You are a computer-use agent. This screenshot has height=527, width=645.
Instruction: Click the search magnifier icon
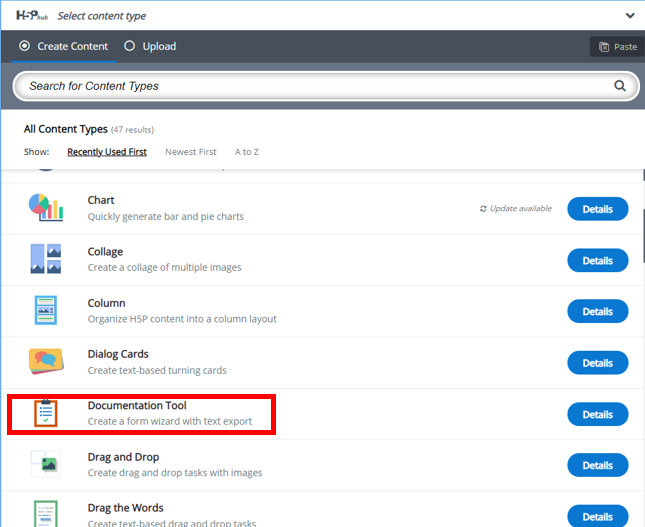tap(620, 86)
